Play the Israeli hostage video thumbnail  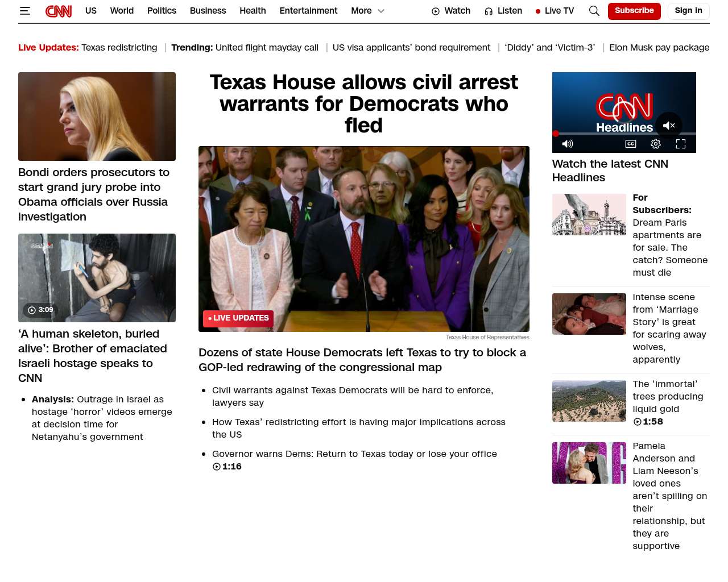pos(97,278)
